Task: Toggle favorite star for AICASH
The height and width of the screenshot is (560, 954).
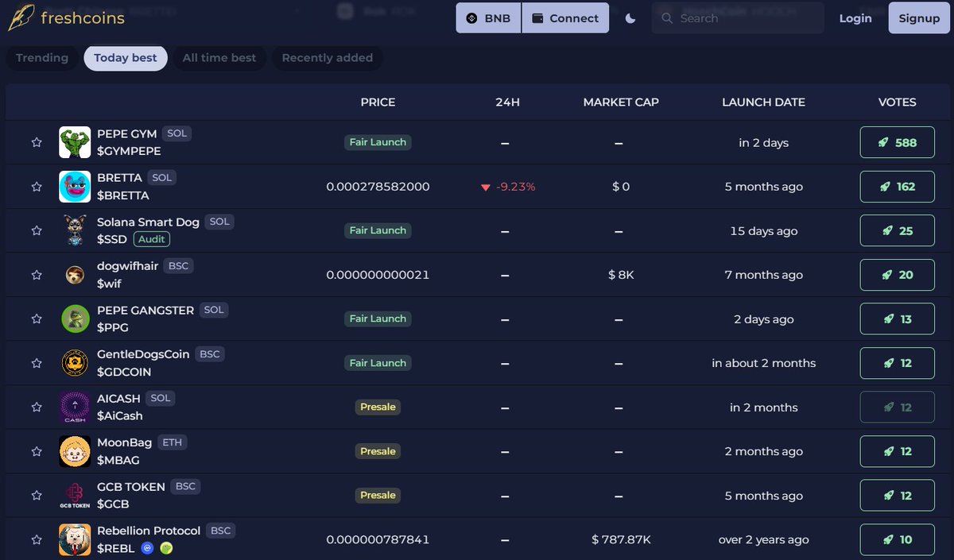Action: tap(37, 407)
